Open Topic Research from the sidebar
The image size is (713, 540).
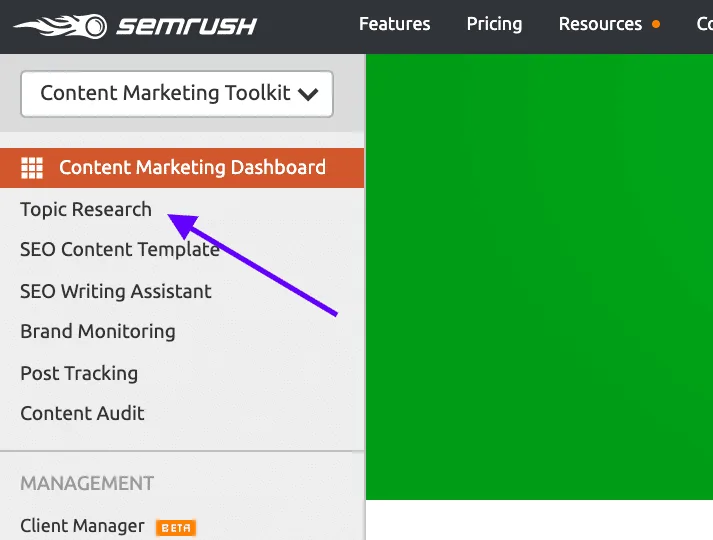(x=86, y=210)
